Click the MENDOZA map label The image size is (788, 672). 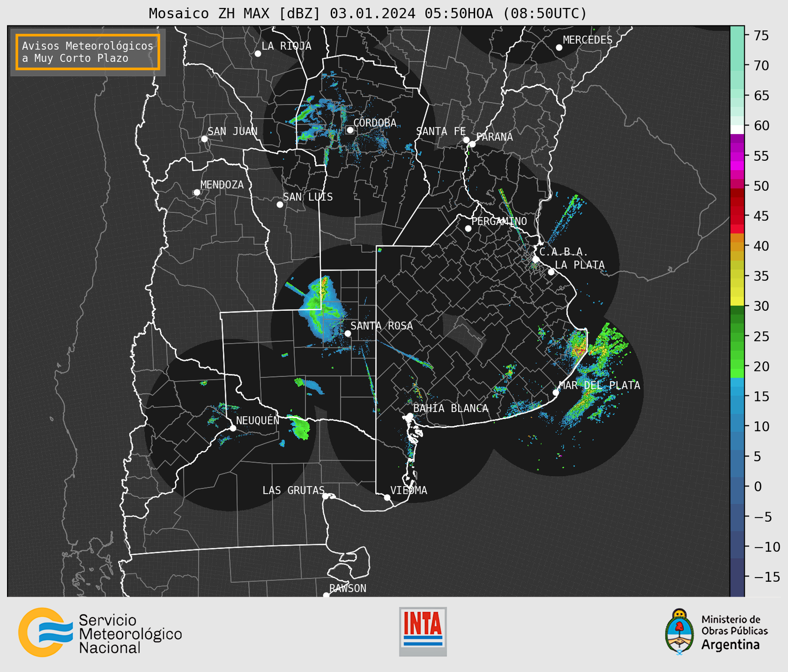222,185
